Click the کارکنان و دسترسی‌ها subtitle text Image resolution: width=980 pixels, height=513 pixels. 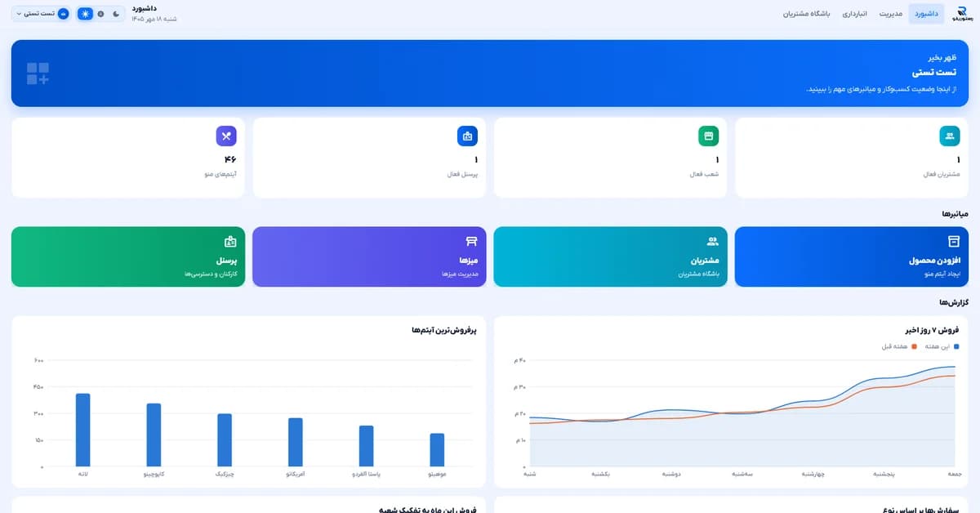coord(211,274)
